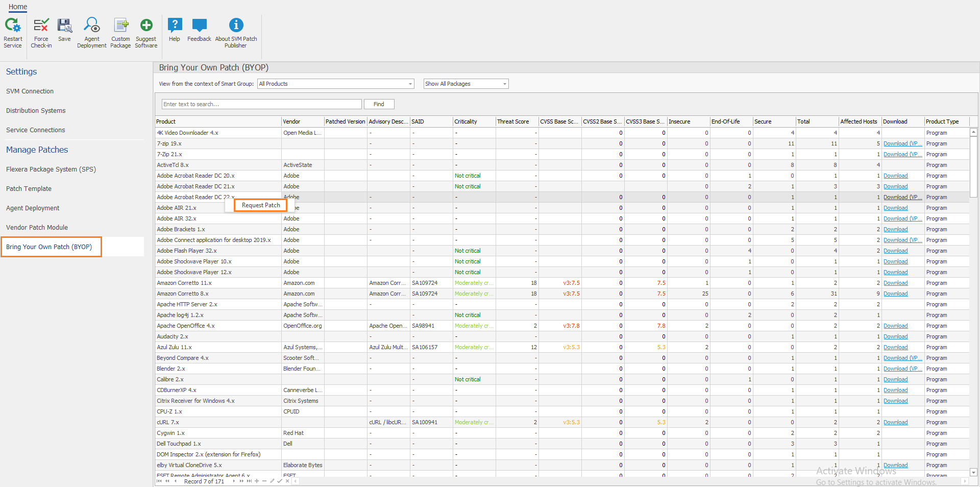
Task: Click the edit record pencil icon
Action: pos(272,481)
